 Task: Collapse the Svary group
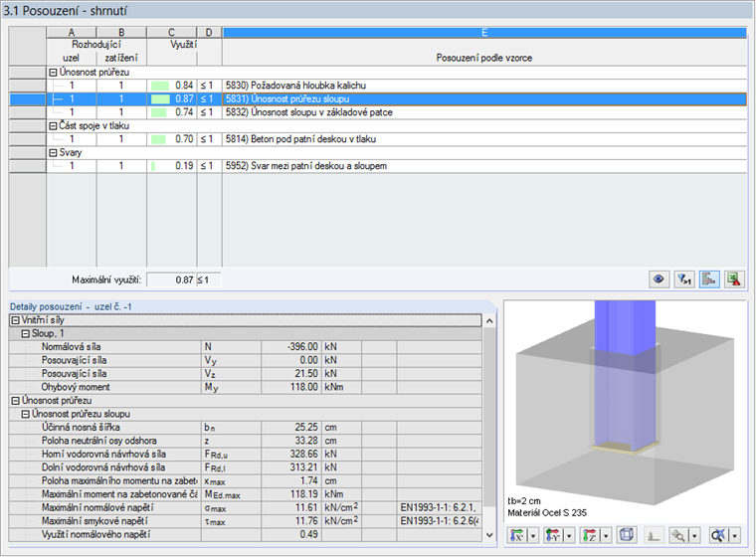53,153
